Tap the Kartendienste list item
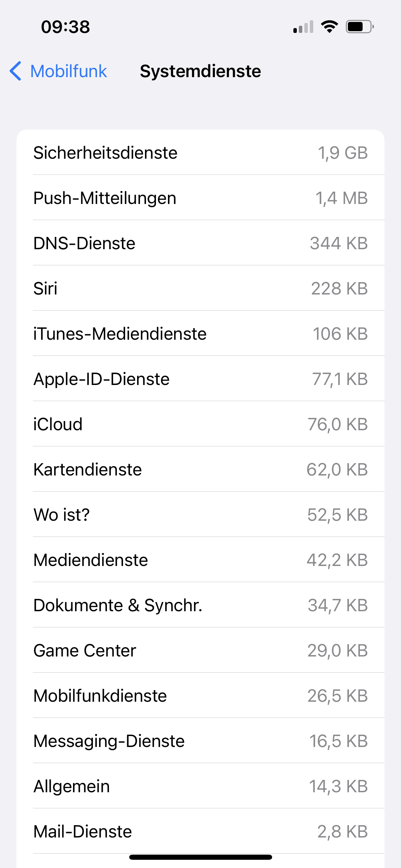The width and height of the screenshot is (401, 868). 200,469
